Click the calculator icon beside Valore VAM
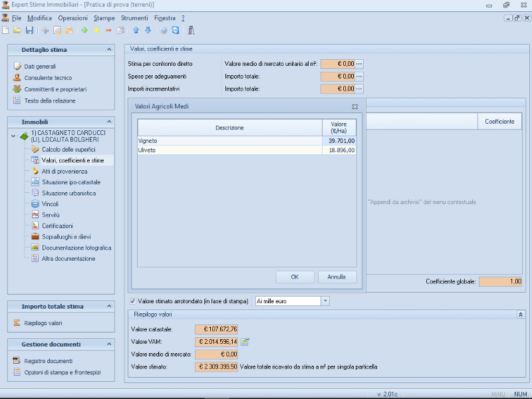Viewport: 532px width, 399px height. 245,342
